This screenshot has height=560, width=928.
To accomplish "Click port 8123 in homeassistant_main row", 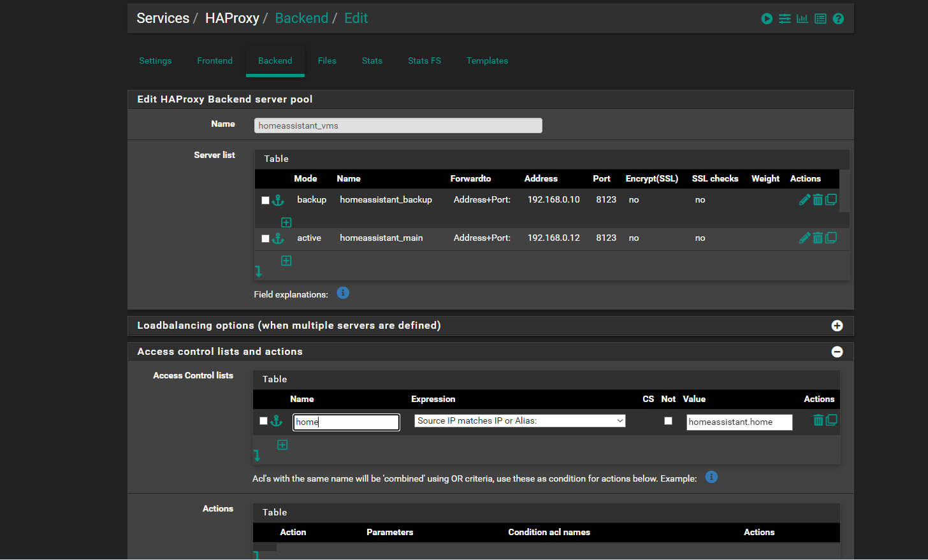I will click(x=606, y=238).
